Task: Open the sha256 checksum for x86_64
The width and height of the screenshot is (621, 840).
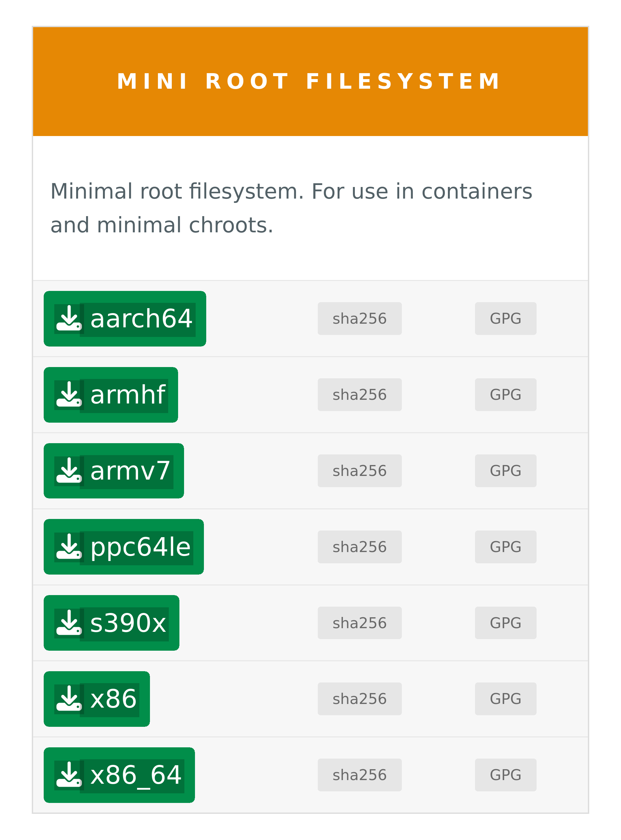Action: pos(359,775)
